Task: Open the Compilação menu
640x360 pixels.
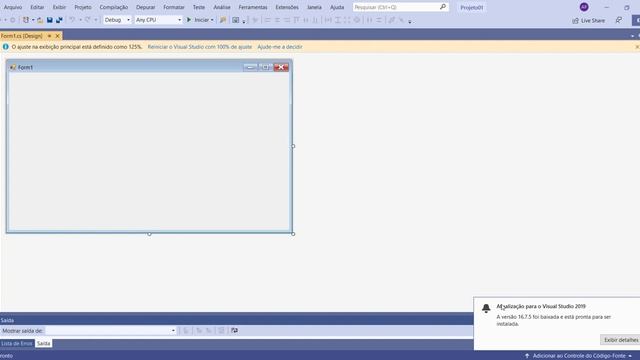Action: tap(113, 7)
